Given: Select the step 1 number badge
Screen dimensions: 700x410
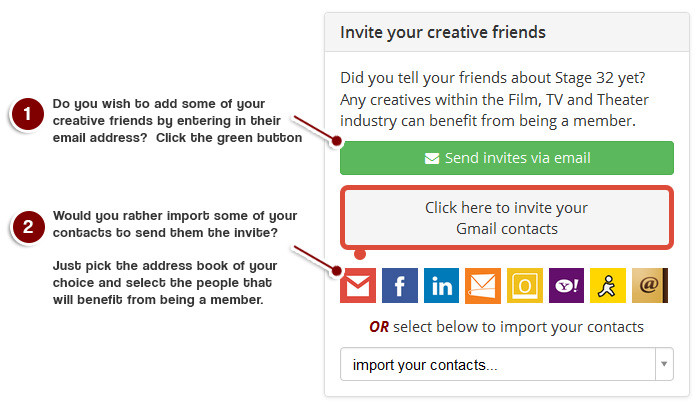Looking at the screenshot, I should pos(28,114).
